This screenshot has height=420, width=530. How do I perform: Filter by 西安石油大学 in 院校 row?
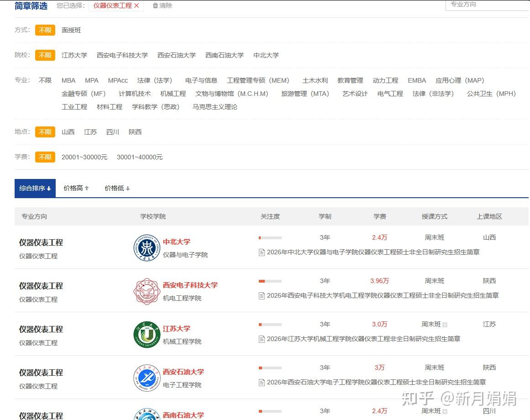177,55
